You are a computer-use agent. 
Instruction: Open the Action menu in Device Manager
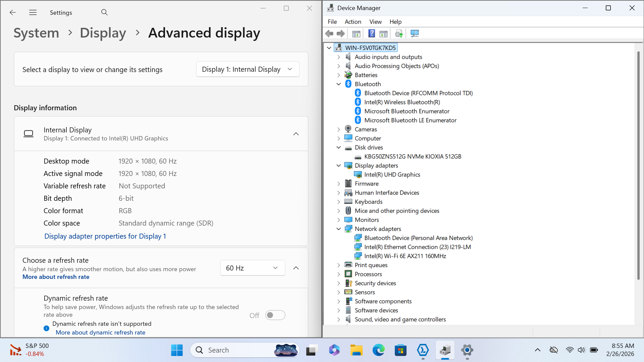(353, 22)
